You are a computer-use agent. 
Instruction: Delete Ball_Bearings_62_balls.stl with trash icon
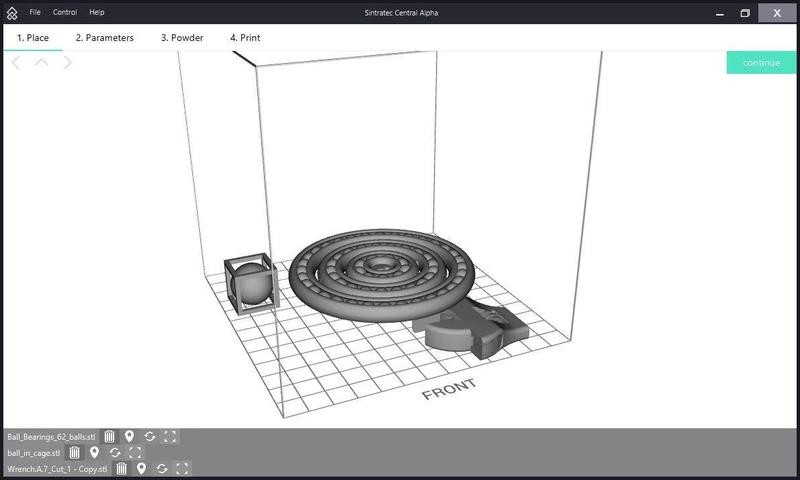(110, 437)
